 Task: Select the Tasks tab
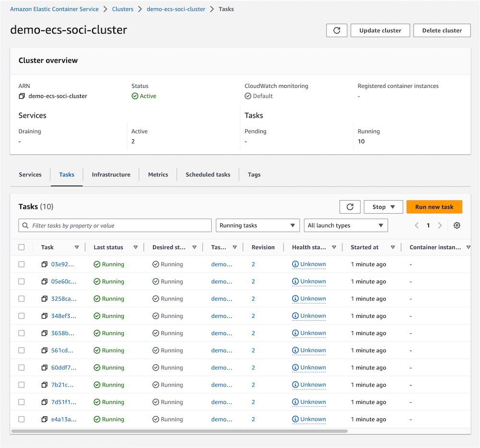[66, 175]
